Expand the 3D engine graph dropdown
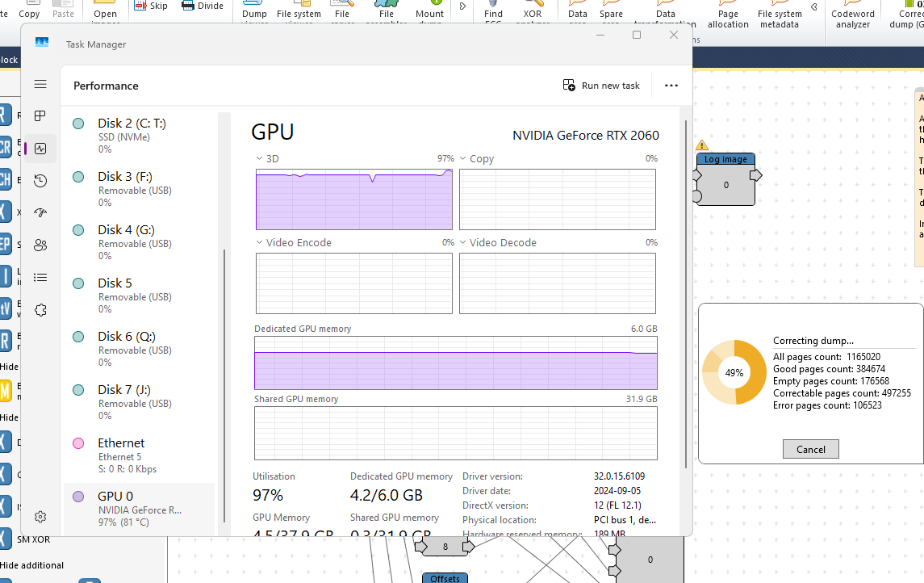Image resolution: width=924 pixels, height=583 pixels. point(268,158)
